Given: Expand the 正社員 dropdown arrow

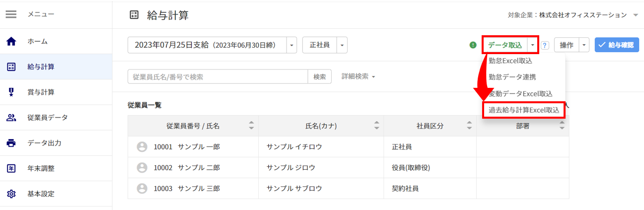Looking at the screenshot, I should tap(342, 45).
